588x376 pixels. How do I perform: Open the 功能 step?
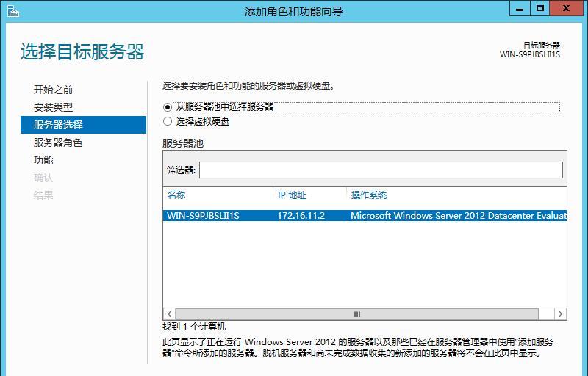point(43,160)
